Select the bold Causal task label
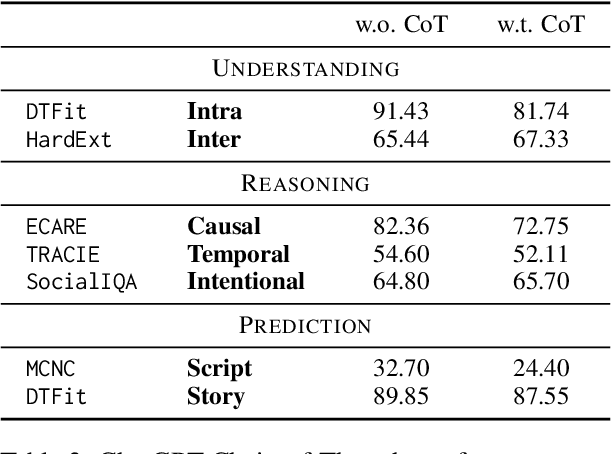The height and width of the screenshot is (454, 612). 224,227
